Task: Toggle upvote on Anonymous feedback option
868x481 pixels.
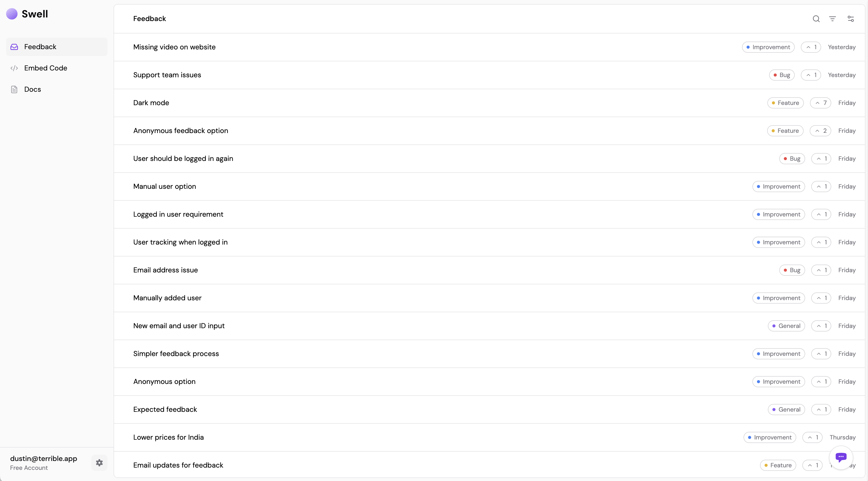Action: pyautogui.click(x=821, y=130)
